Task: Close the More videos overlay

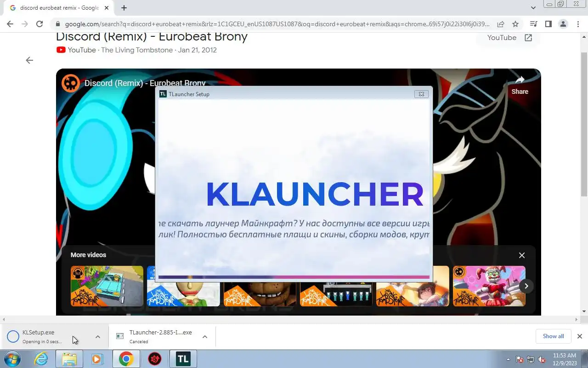Action: pos(522,255)
